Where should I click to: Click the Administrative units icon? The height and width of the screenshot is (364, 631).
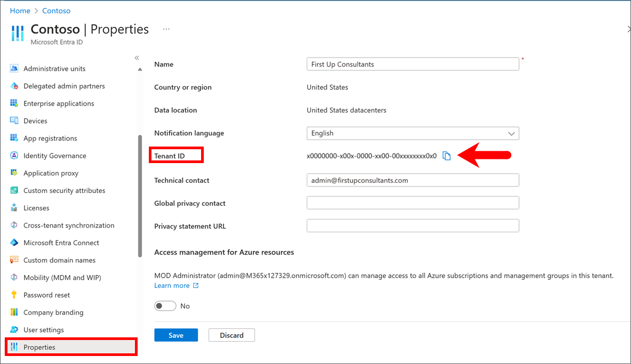pos(14,68)
